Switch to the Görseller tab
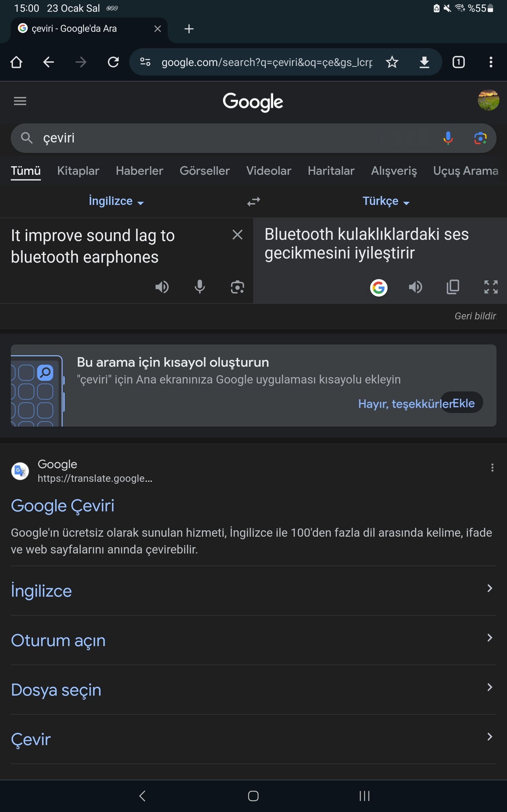Screen dimensions: 507x812 (205, 171)
